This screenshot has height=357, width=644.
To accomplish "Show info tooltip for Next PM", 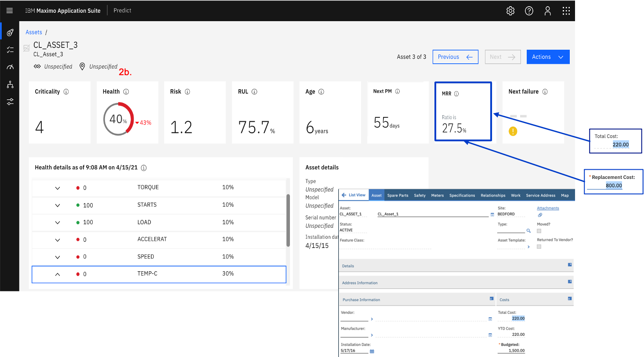I will 398,91.
